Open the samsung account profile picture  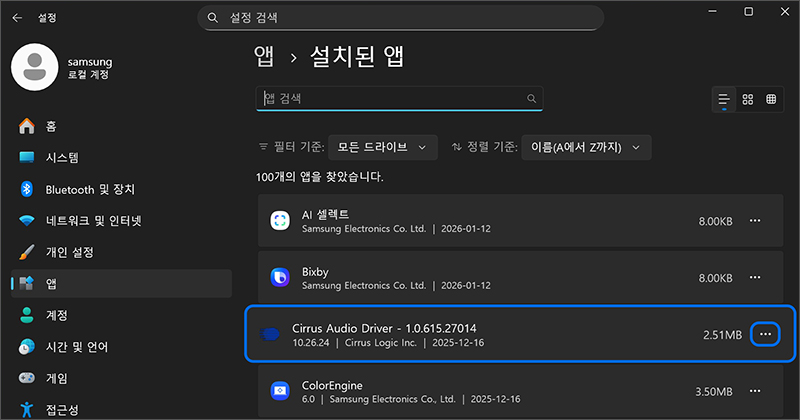pyautogui.click(x=35, y=67)
